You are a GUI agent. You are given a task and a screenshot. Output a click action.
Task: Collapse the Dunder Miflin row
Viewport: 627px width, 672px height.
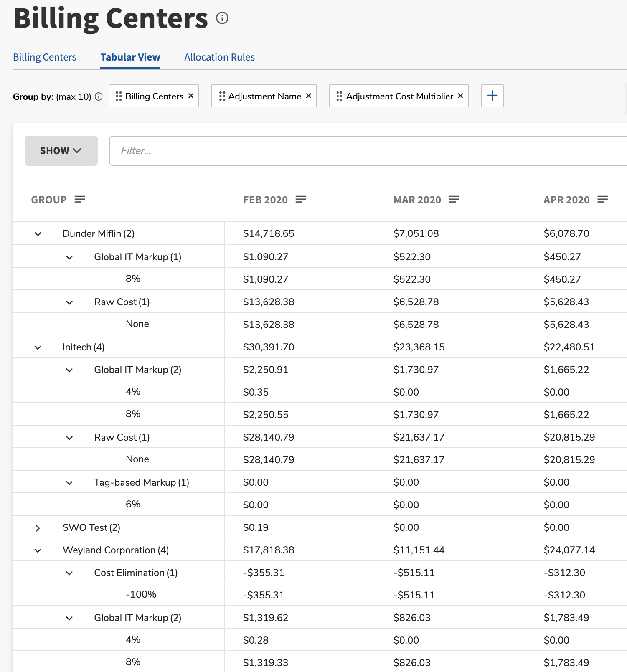[x=38, y=234]
